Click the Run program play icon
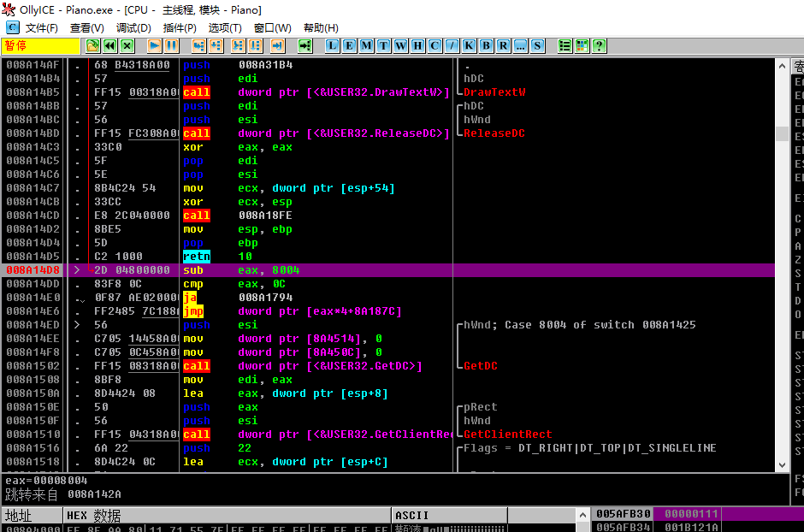 click(x=154, y=46)
